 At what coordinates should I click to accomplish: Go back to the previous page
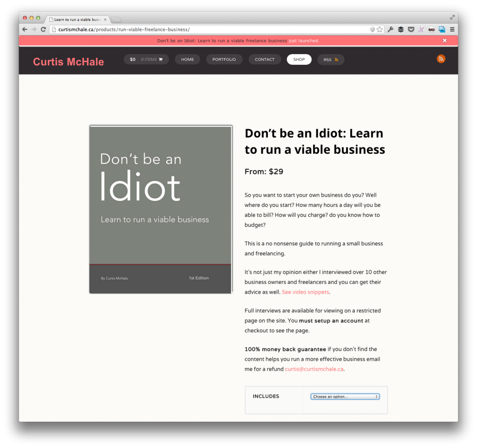[25, 29]
